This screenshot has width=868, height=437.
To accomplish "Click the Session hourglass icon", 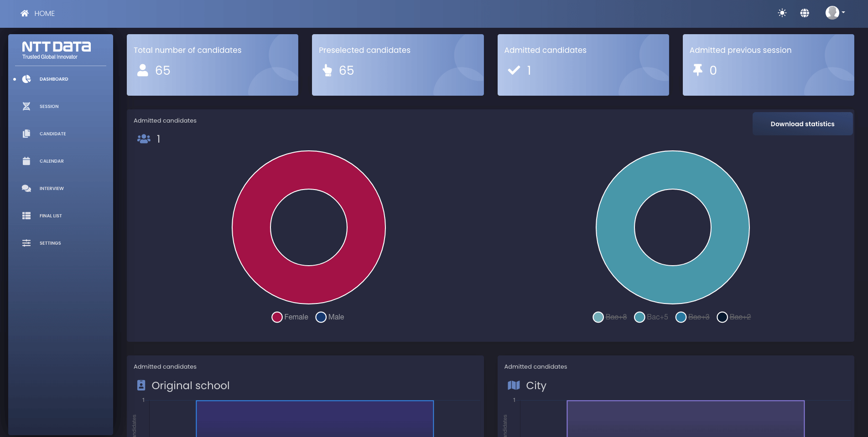I will tap(26, 106).
